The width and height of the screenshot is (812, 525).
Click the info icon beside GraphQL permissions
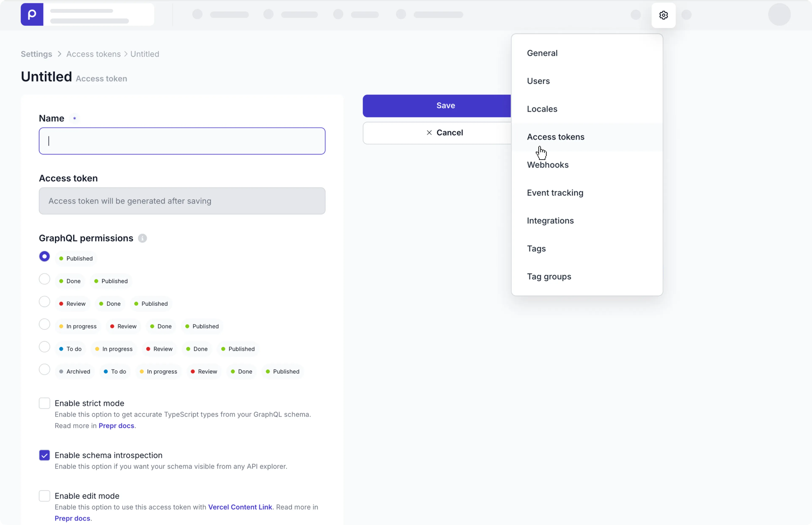(142, 238)
